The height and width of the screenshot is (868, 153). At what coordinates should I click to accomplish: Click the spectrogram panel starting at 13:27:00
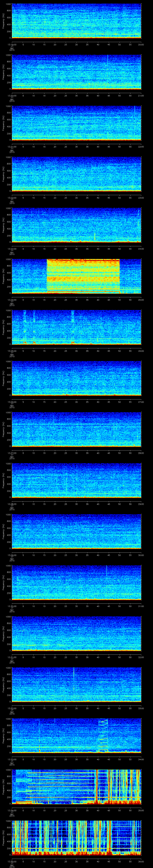pos(76,429)
